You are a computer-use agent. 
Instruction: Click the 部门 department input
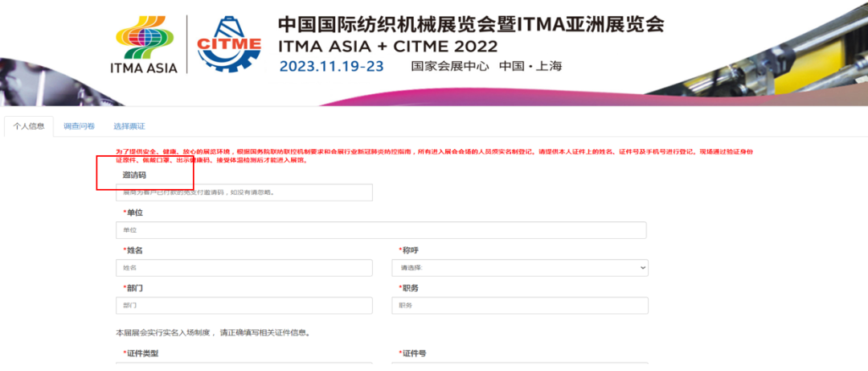coord(244,306)
